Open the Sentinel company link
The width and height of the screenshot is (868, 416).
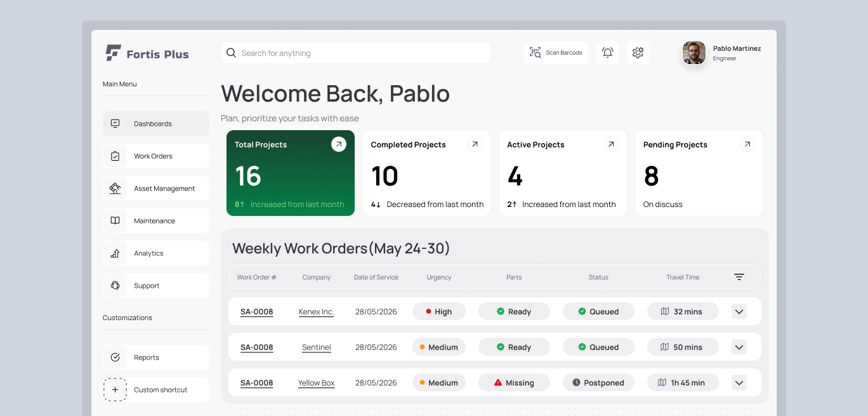pos(317,347)
